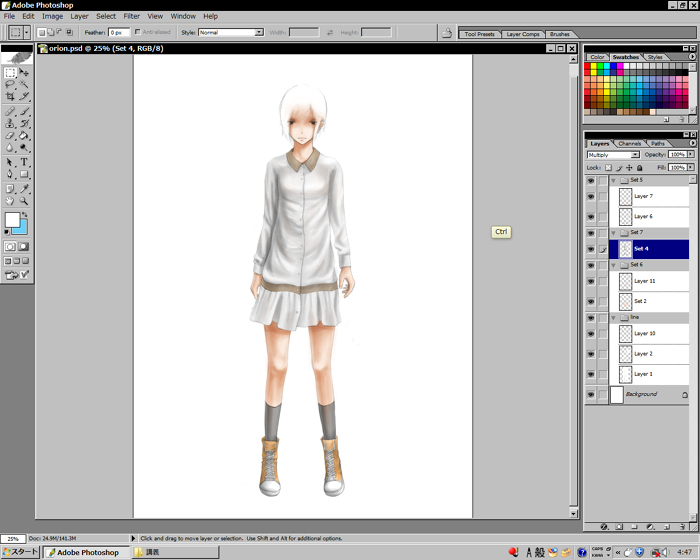Screen dimensions: 700x560
Task: Toggle visibility of Layer 7
Action: tap(591, 197)
